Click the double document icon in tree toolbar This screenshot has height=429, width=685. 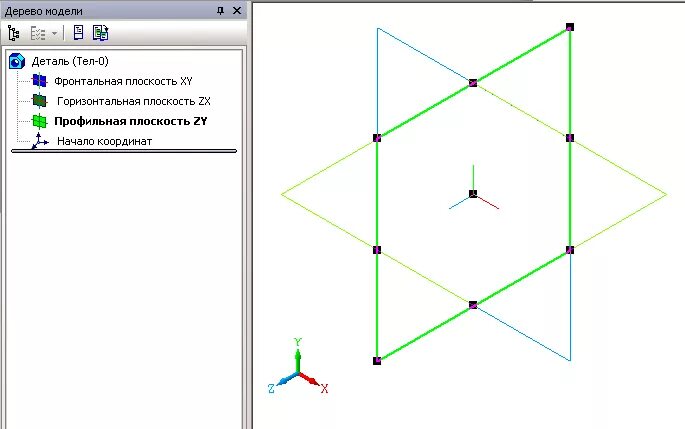point(100,33)
